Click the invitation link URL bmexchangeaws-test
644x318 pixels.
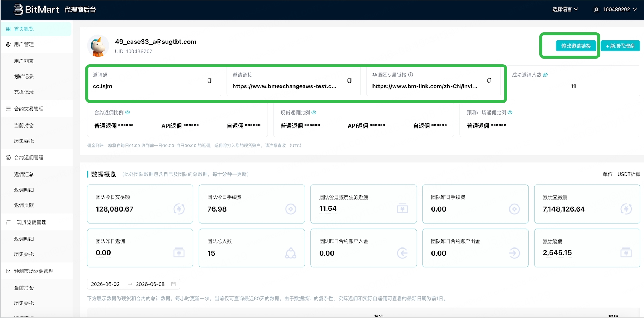click(285, 86)
